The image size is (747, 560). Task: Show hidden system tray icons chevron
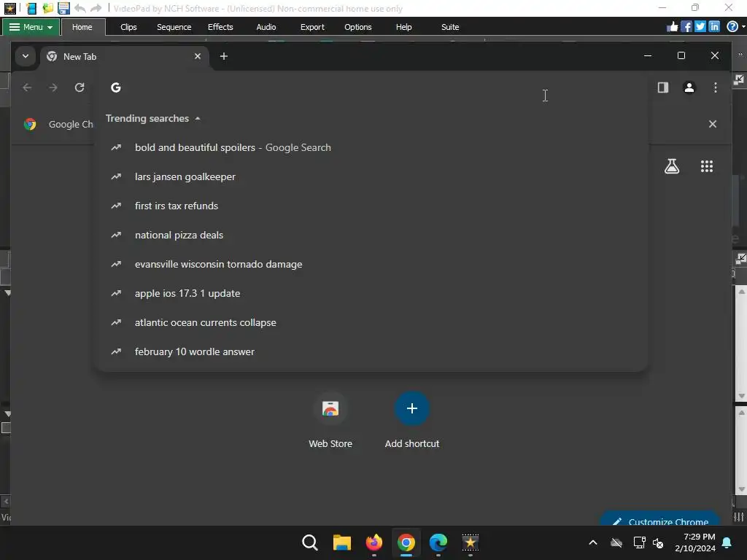click(593, 542)
